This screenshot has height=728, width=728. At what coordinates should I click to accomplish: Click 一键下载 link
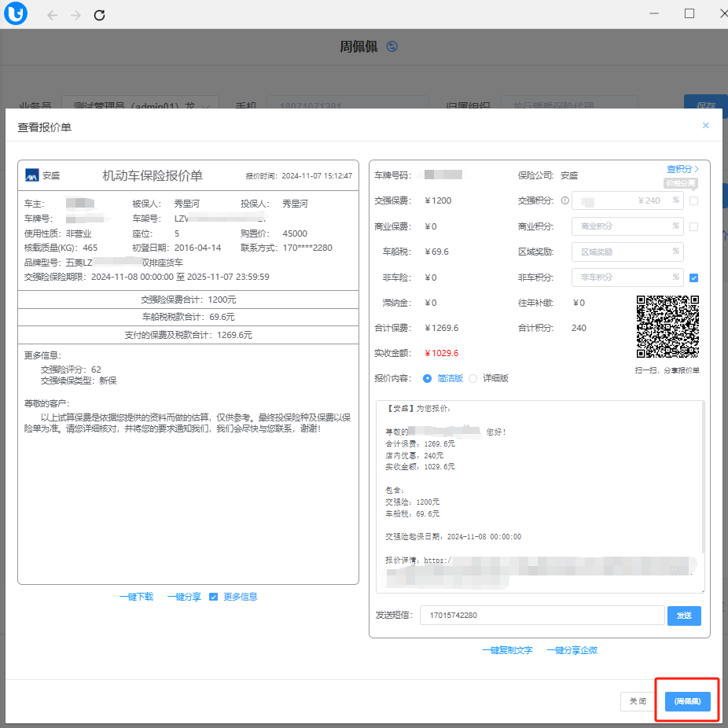point(136,597)
